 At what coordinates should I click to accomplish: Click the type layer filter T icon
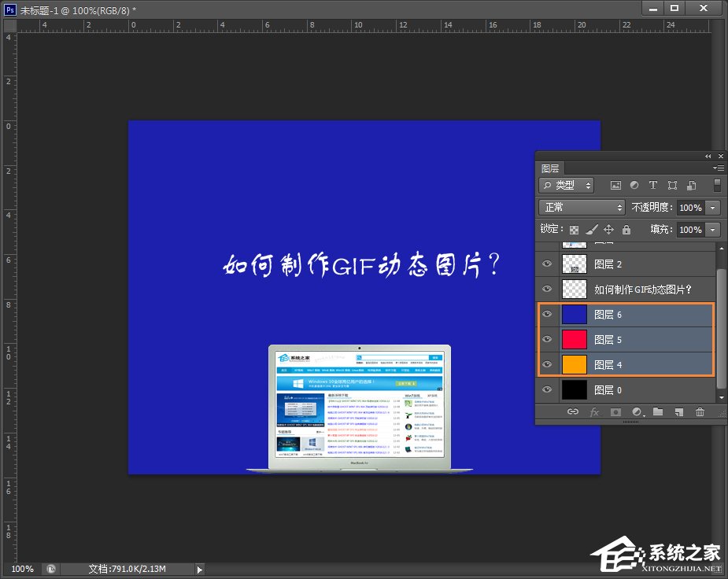(653, 185)
